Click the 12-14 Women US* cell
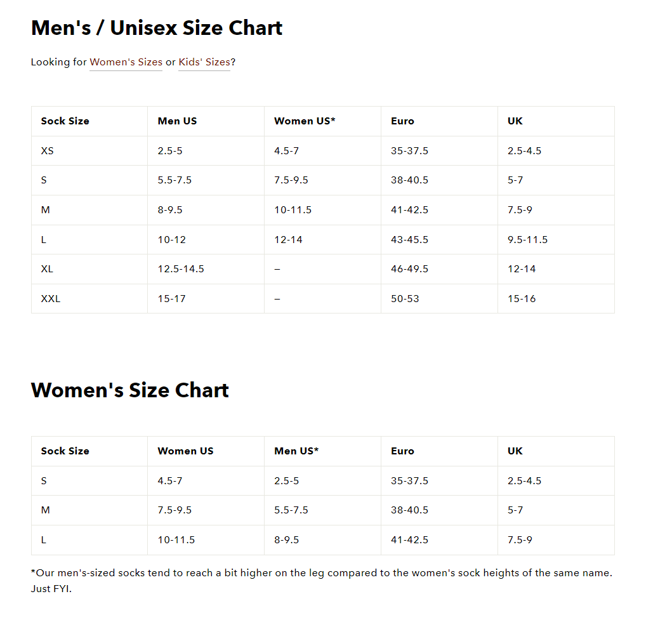 pyautogui.click(x=288, y=240)
